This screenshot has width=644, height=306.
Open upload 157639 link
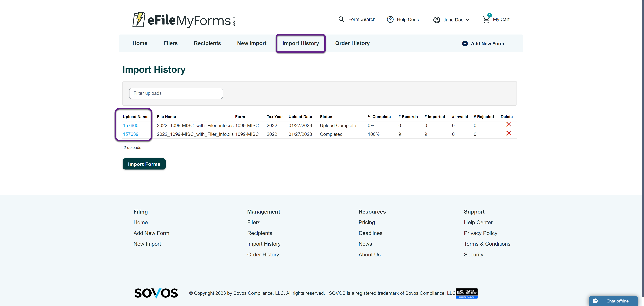click(130, 134)
